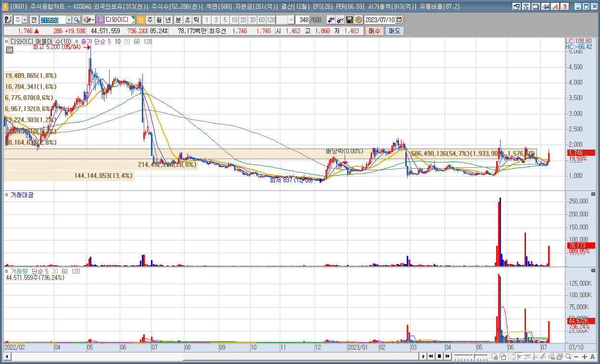Click the 거래대금 panel label
This screenshot has width=600, height=364.
(x=22, y=195)
